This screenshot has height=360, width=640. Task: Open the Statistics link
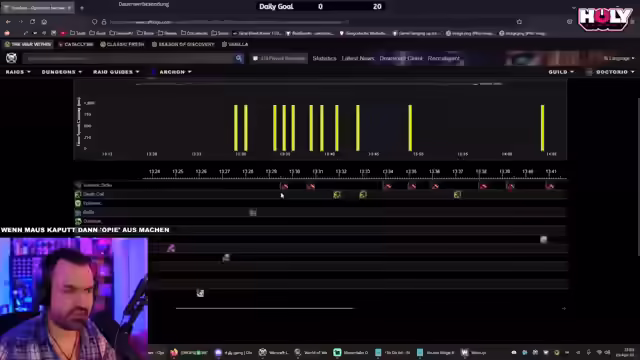coord(324,58)
